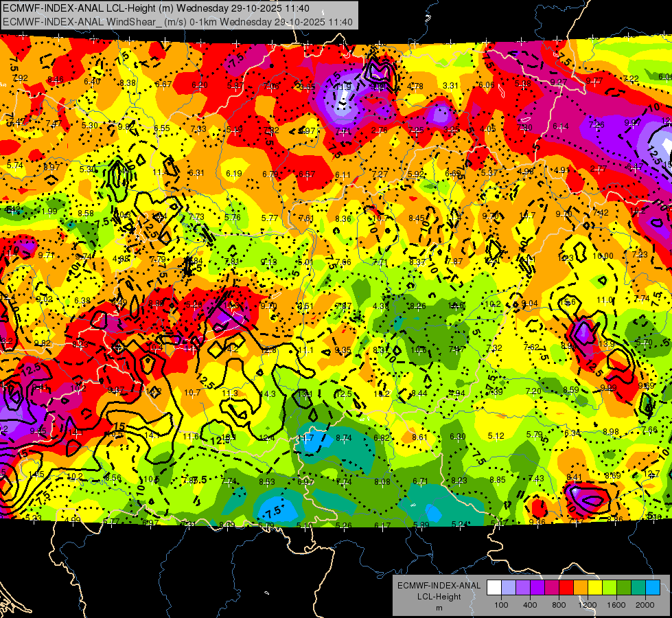Click the legend label 800
The width and height of the screenshot is (672, 618).
pos(559,605)
